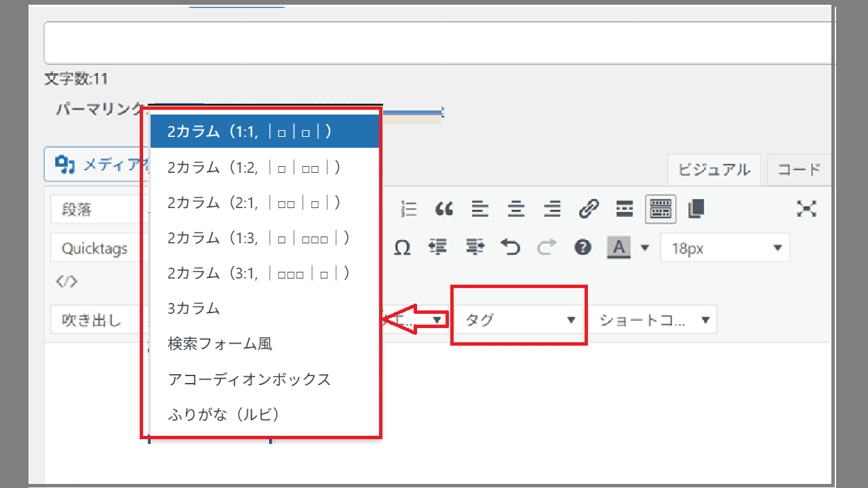Select 2カラム (3:1) menu option

pos(264,272)
